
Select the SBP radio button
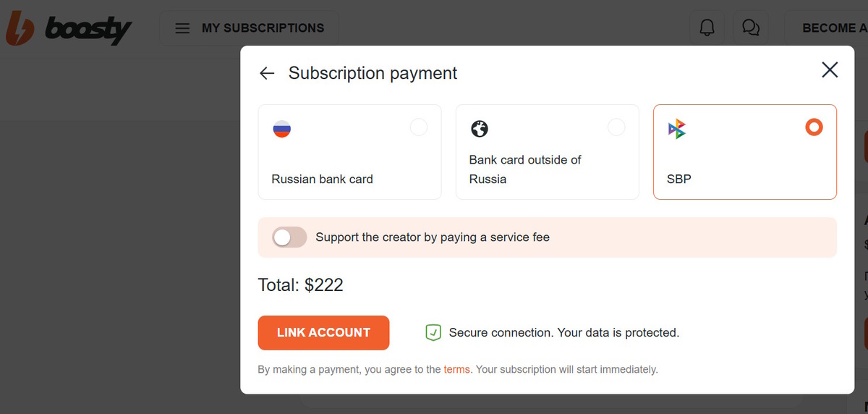pos(814,127)
